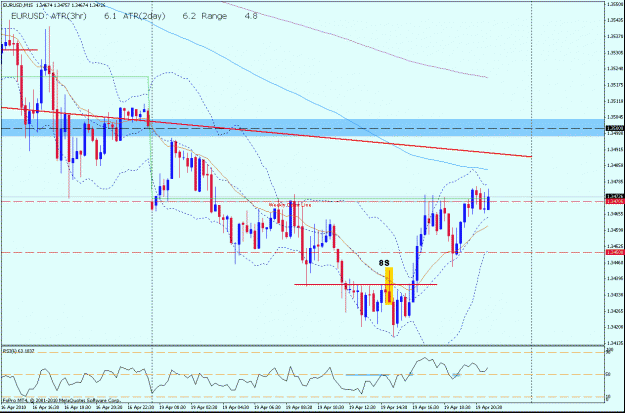This screenshot has width=625, height=413.
Task: Click the black price tag on blue band
Action: 615,128
